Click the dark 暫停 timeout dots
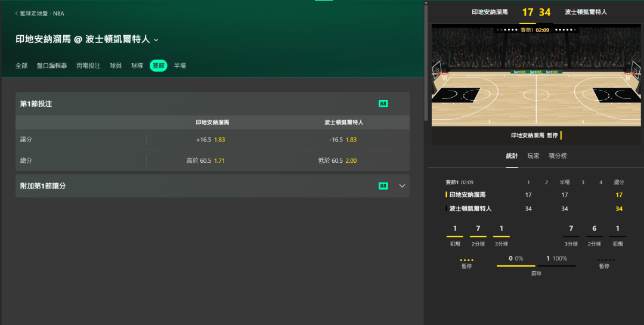Image resolution: width=644 pixels, height=325 pixels. [606, 260]
